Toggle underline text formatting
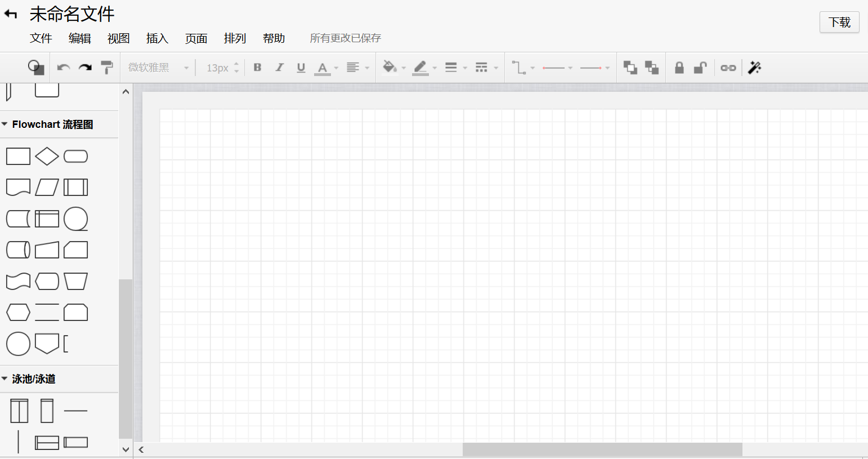Viewport: 868px width, 459px height. (301, 68)
